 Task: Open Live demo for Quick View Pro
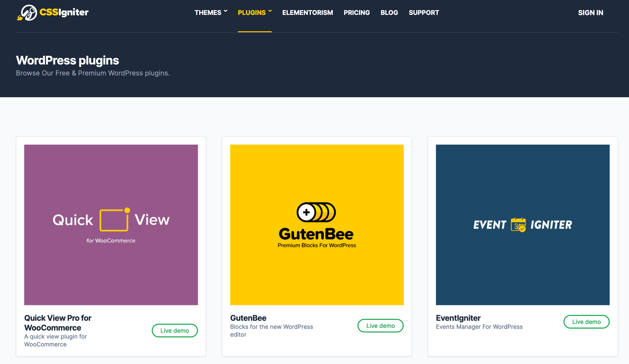(175, 330)
